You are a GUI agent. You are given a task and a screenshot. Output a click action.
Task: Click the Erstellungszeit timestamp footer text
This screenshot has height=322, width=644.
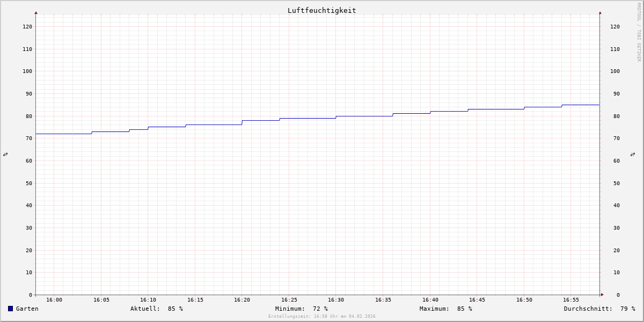(322, 317)
